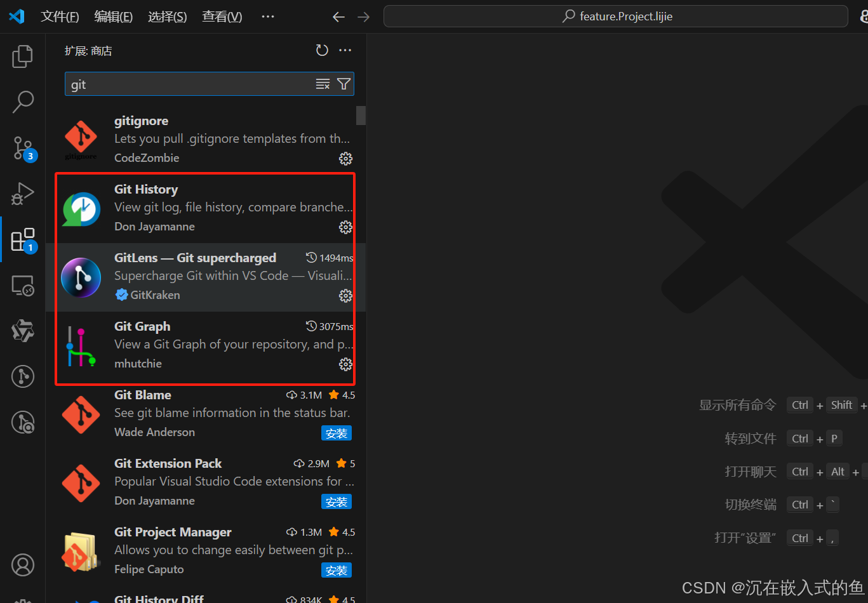Install the Git Blame extension
868x603 pixels.
(336, 434)
